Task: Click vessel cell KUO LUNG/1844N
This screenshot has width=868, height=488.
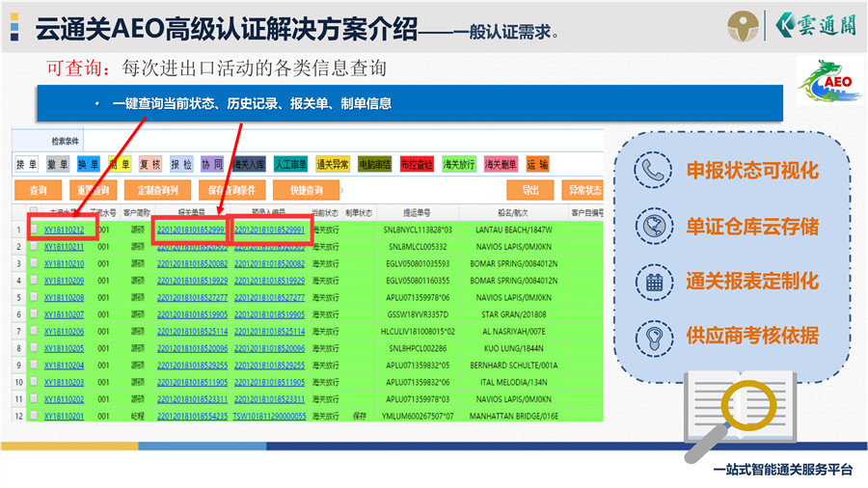Action: 514,348
